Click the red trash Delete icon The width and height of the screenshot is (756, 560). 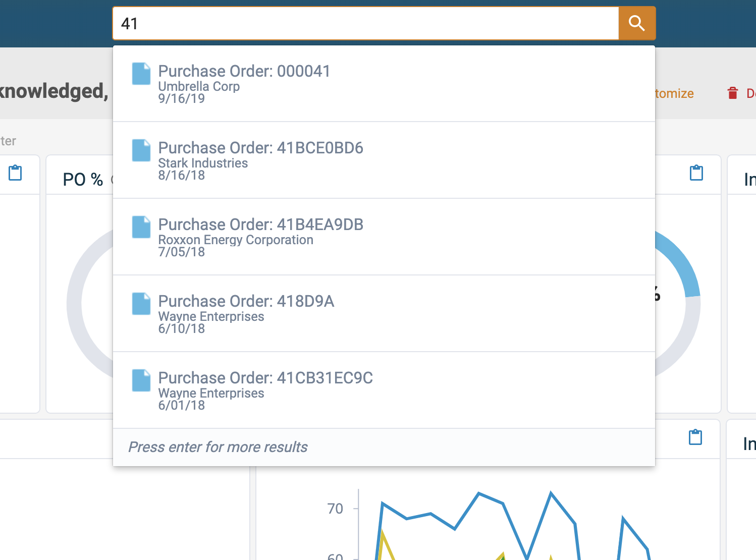pyautogui.click(x=732, y=93)
